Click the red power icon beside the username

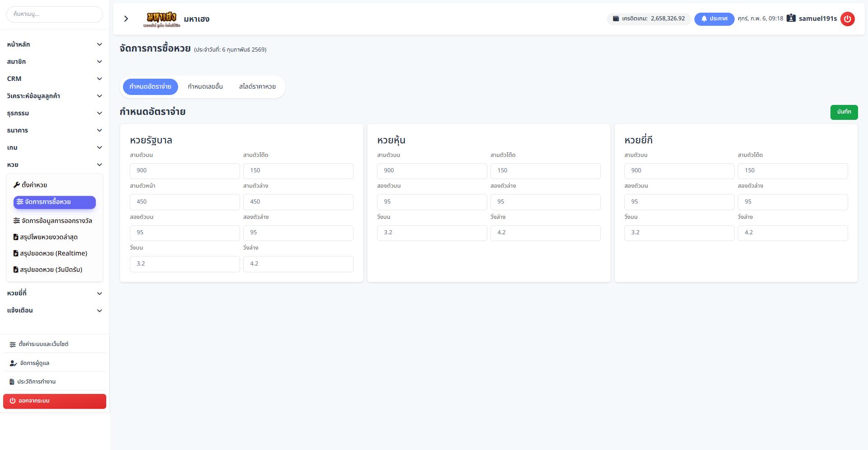(847, 19)
